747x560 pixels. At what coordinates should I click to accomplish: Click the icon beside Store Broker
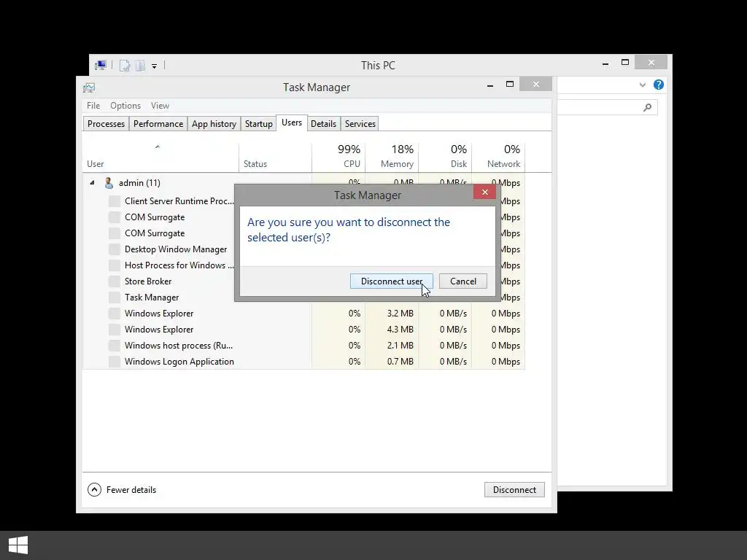(x=115, y=281)
